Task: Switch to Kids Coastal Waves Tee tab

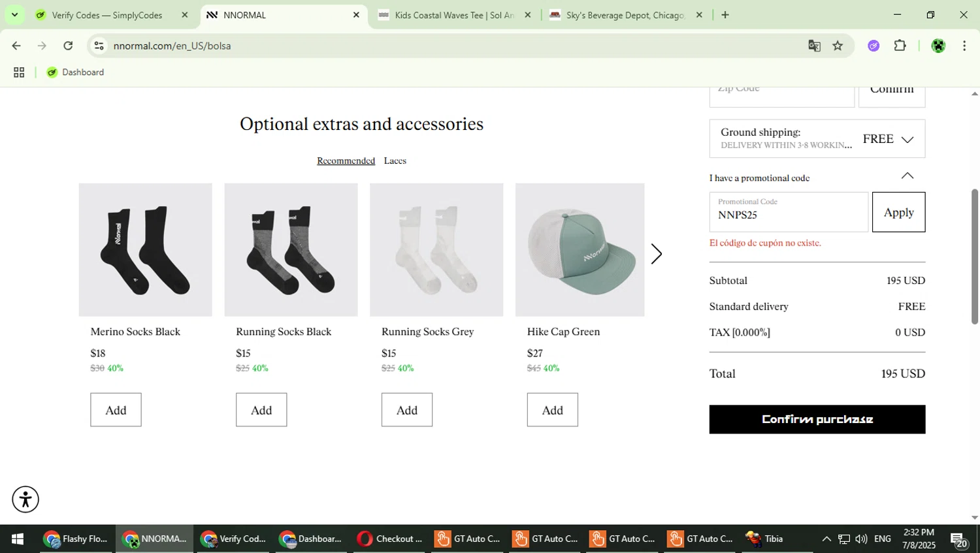Action: [x=454, y=15]
